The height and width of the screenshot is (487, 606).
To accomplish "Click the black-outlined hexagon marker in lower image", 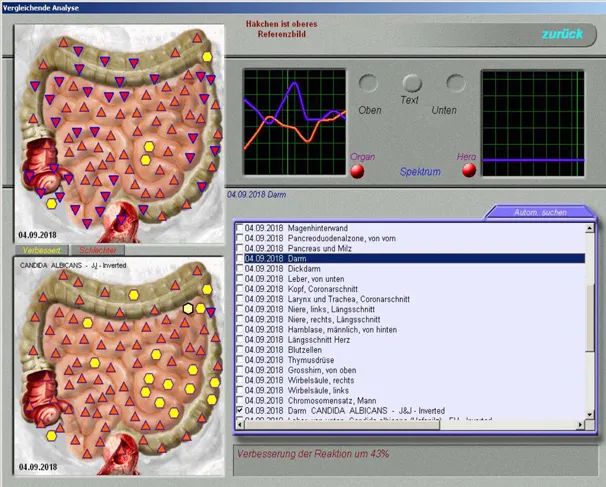I will [188, 308].
